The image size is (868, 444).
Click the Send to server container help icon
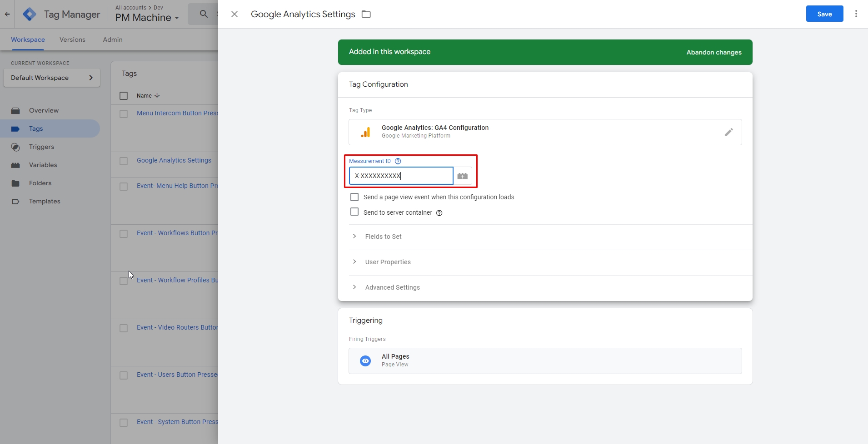pos(439,213)
